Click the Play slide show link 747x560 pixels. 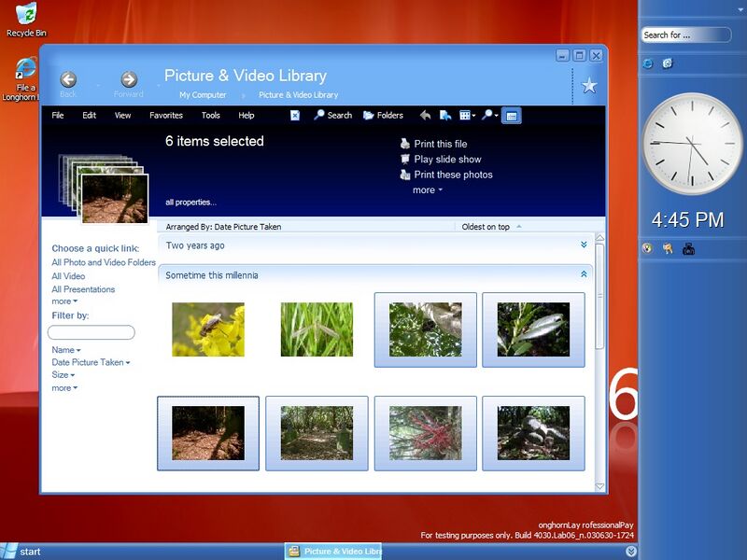click(447, 160)
